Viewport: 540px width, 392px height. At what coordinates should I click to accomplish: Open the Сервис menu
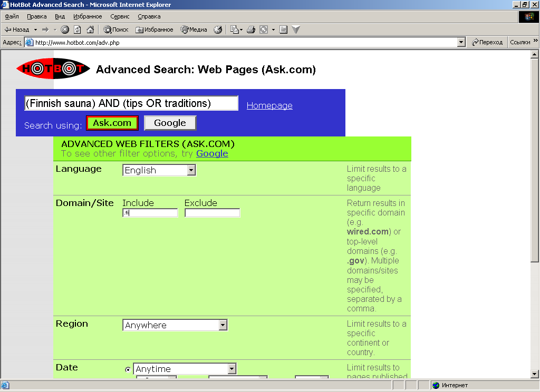click(120, 16)
